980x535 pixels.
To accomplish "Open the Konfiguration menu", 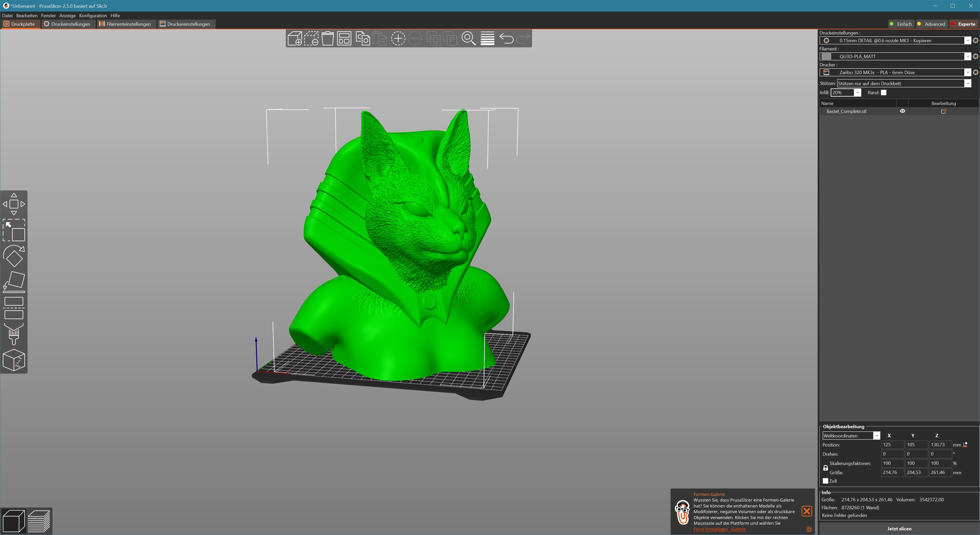I will (x=93, y=16).
